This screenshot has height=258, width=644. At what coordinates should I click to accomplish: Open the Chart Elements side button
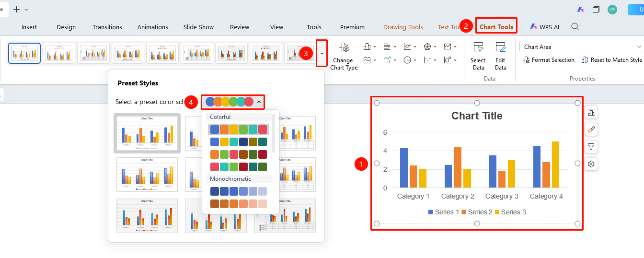(591, 112)
